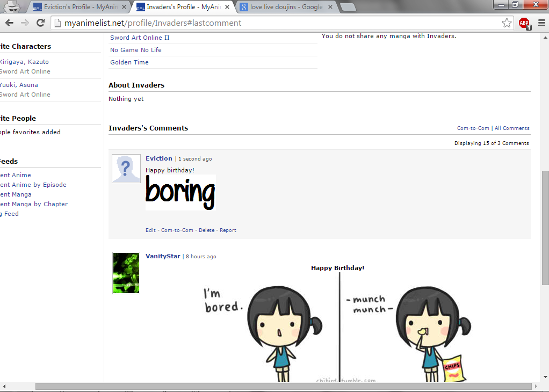This screenshot has height=392, width=549.
Task: Click Delete under Eviction's comment
Action: point(206,230)
